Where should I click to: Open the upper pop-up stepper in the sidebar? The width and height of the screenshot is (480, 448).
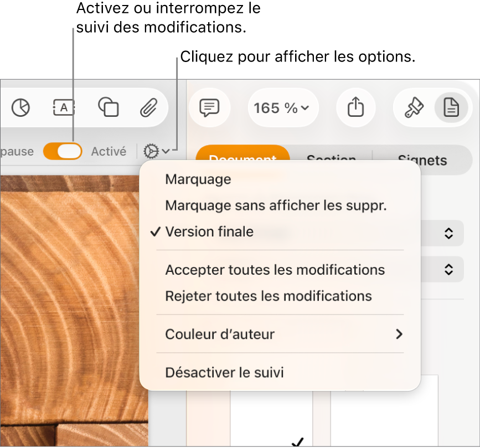(448, 233)
